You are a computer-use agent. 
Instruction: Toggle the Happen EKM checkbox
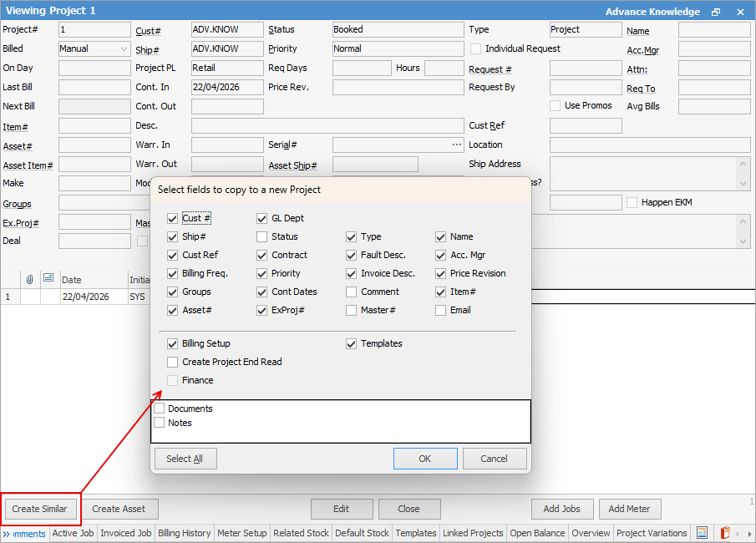point(632,202)
